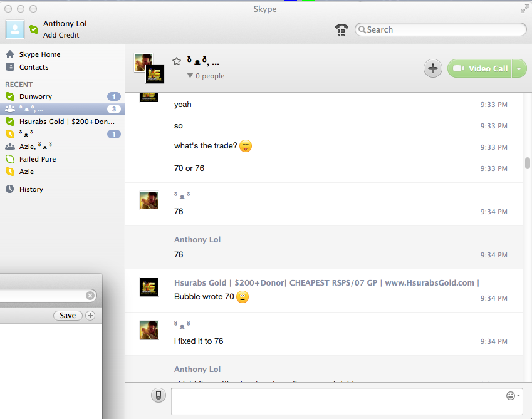
Task: Open History
Action: (31, 189)
